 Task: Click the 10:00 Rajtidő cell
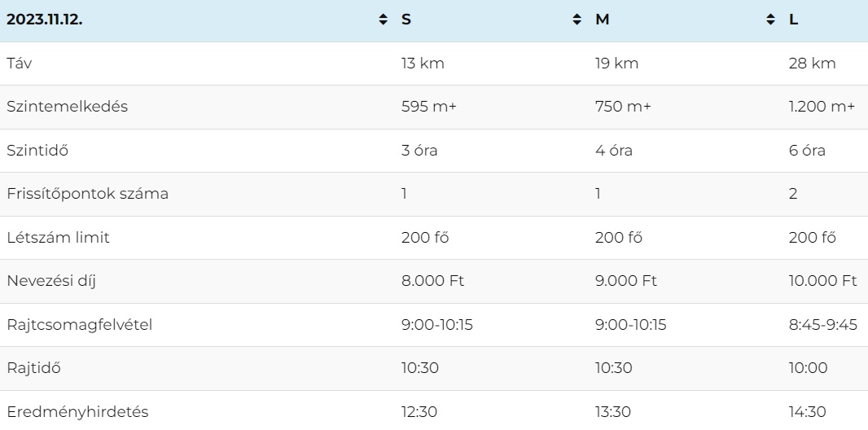pyautogui.click(x=809, y=368)
